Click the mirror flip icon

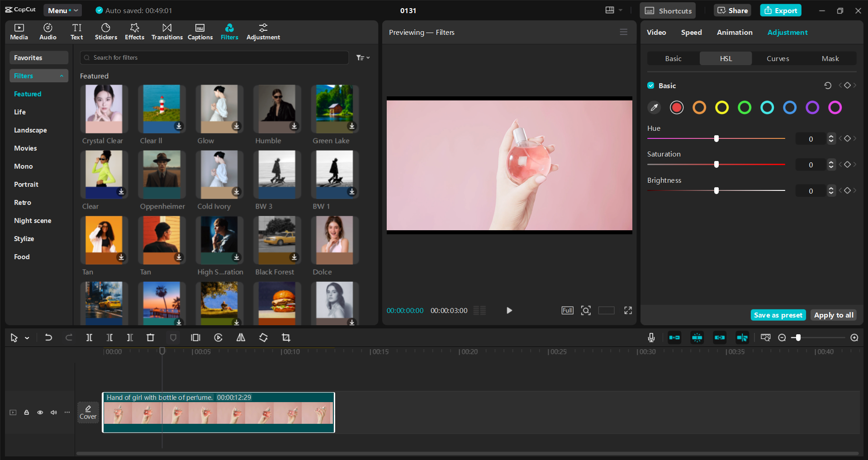coord(241,338)
